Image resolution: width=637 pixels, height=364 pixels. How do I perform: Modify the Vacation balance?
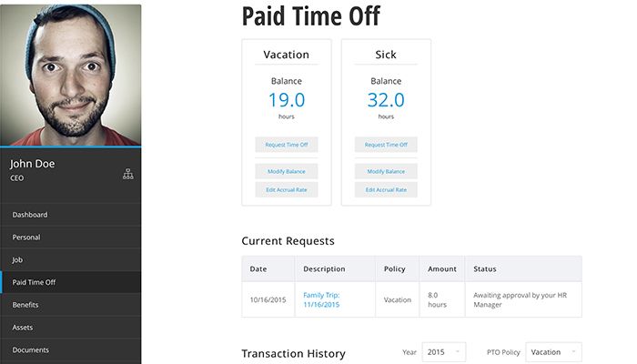click(287, 171)
